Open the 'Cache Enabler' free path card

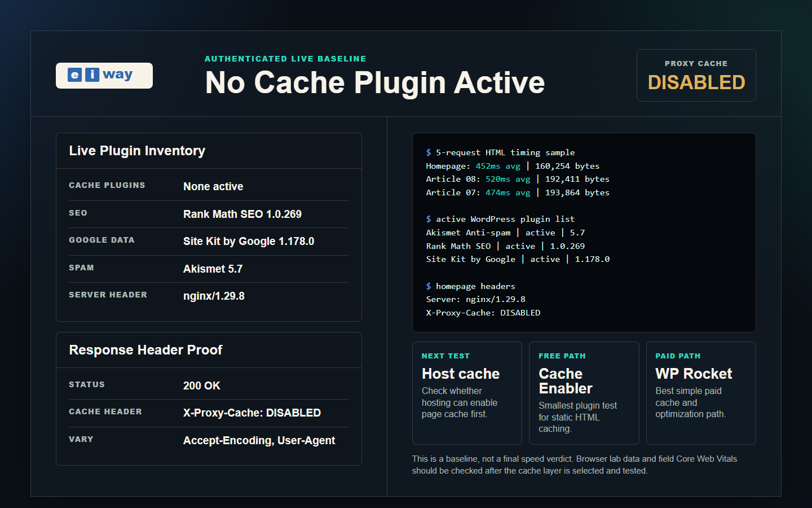click(584, 393)
